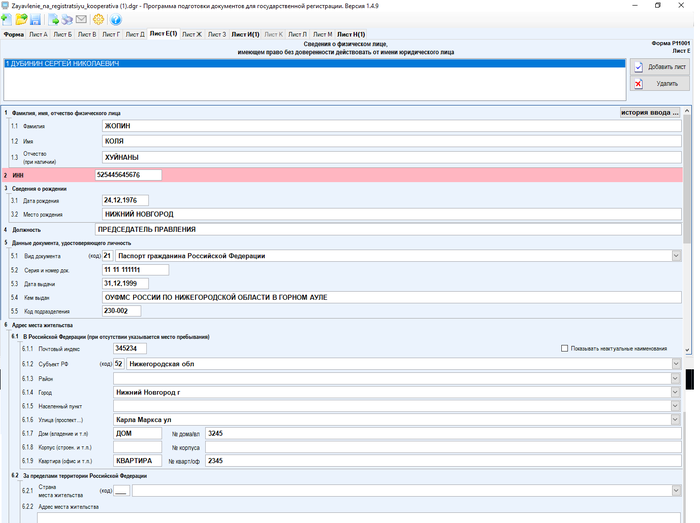Viewport: 700px width, 523px height.
Task: Open the 'Улица' dropdown showing Карла Маркса
Action: 676,419
